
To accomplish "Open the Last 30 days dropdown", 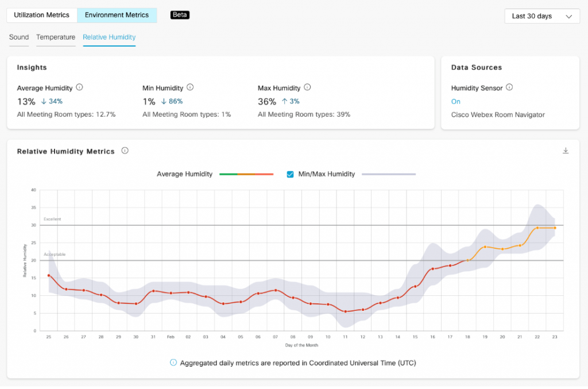I will tap(542, 16).
